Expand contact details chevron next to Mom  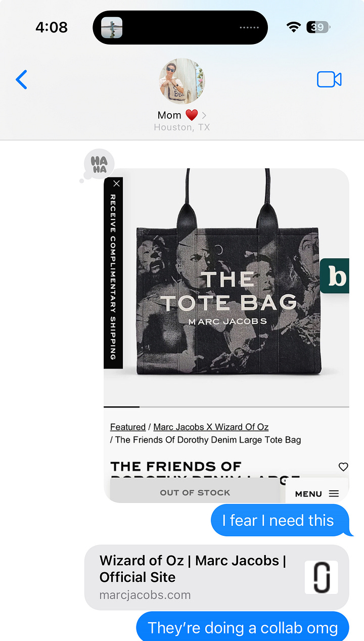204,115
